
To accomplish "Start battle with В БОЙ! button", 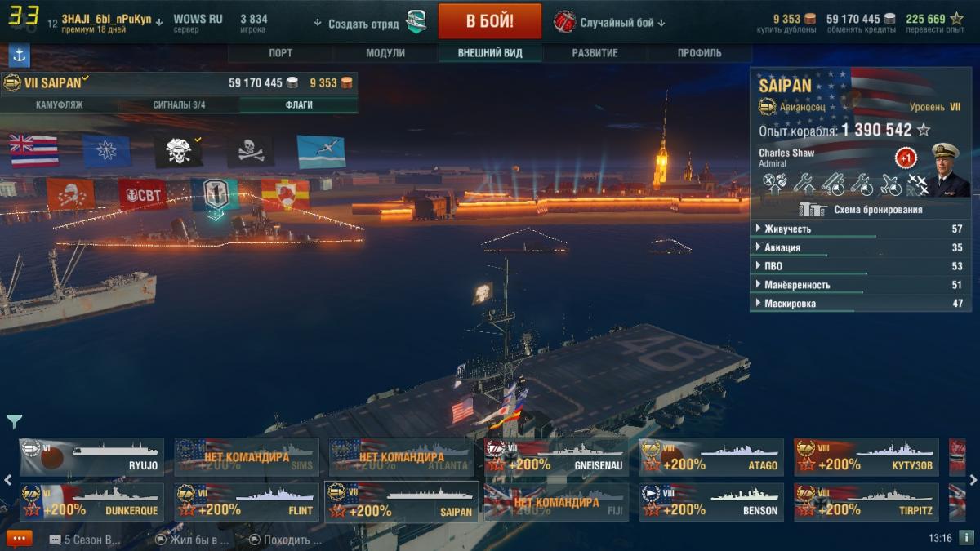I will pos(490,21).
